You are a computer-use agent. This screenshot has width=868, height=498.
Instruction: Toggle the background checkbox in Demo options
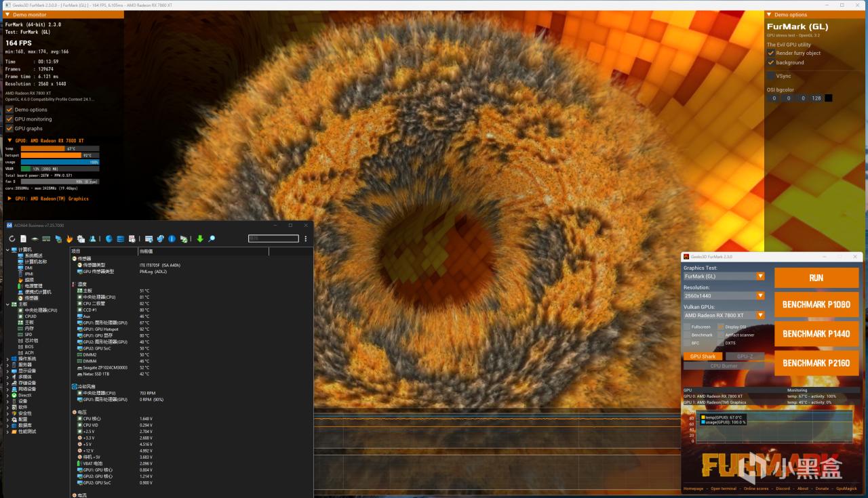pos(771,62)
